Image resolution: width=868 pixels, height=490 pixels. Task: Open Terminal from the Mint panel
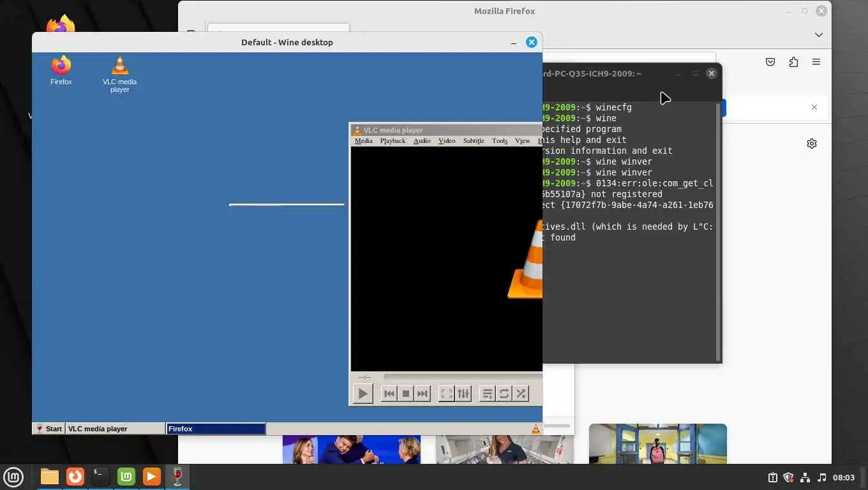101,477
